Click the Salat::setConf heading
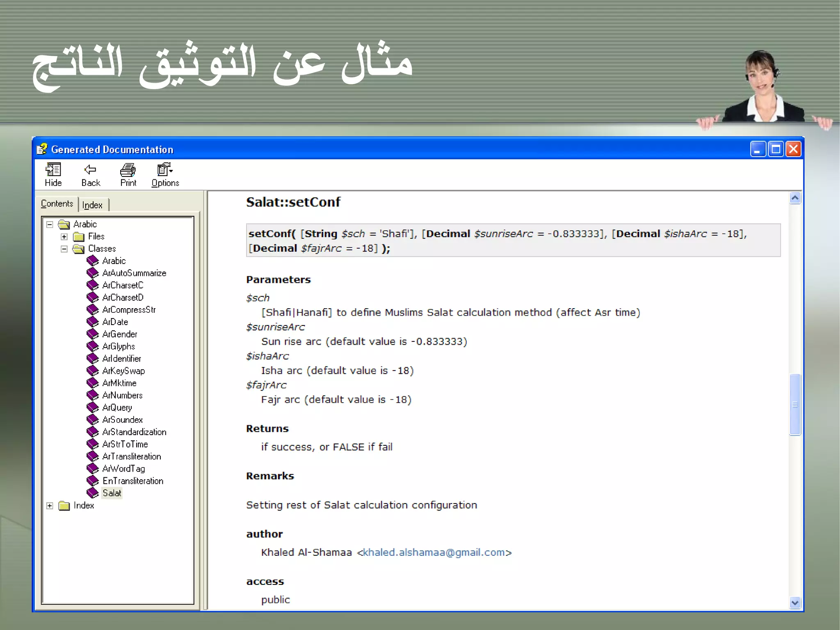The width and height of the screenshot is (840, 630). click(293, 202)
